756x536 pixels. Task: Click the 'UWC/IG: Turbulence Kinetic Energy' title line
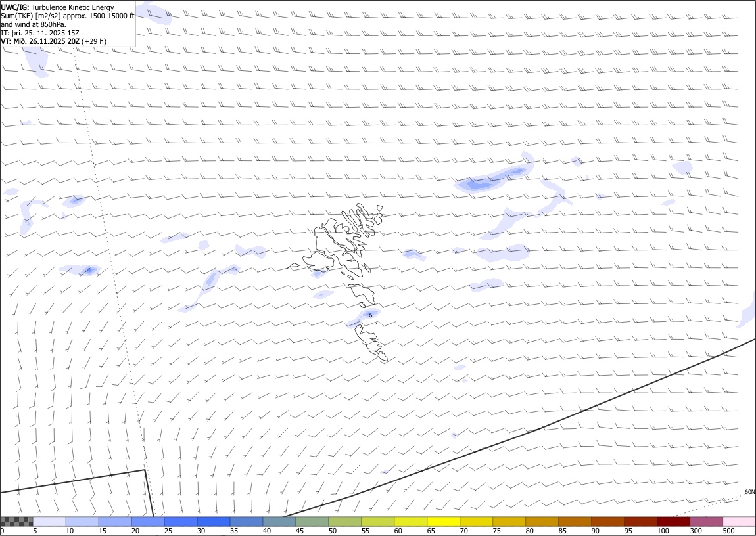57,7
